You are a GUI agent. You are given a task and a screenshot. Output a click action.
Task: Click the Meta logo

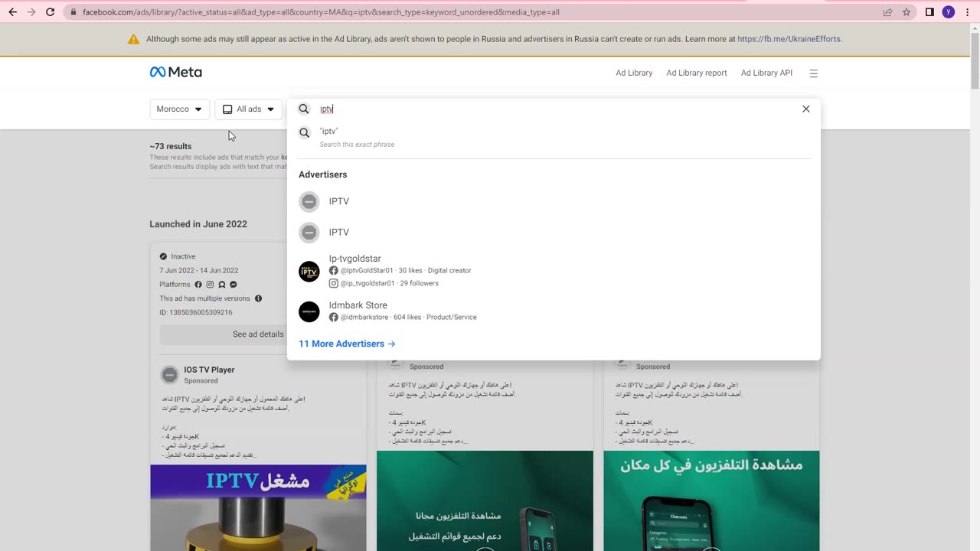pyautogui.click(x=176, y=72)
